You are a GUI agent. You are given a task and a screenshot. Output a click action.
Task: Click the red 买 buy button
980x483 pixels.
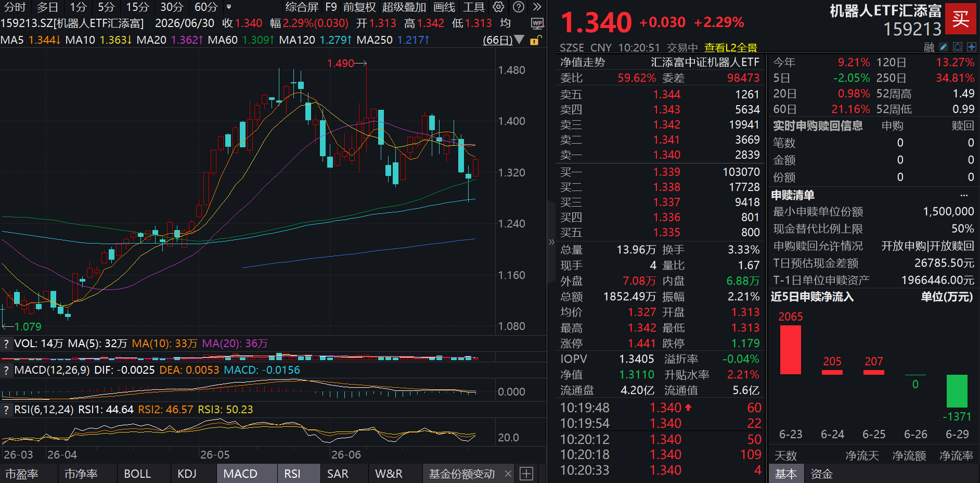(x=960, y=19)
